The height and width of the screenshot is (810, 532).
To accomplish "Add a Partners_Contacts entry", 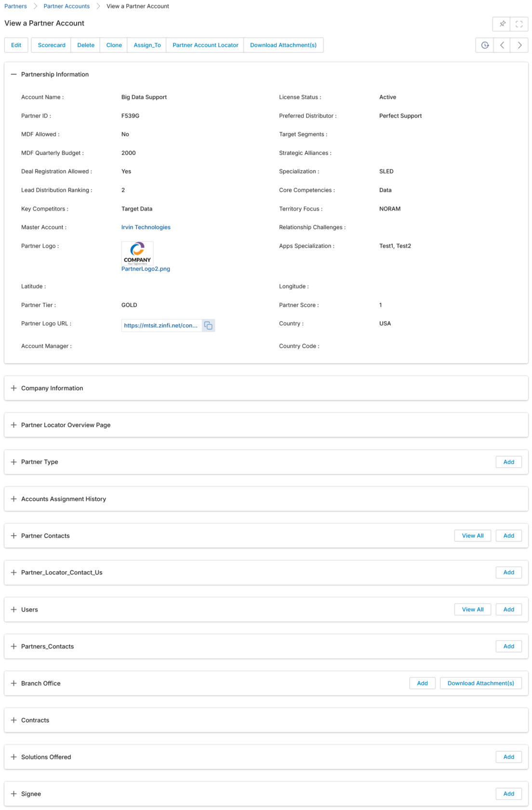I will click(x=509, y=646).
